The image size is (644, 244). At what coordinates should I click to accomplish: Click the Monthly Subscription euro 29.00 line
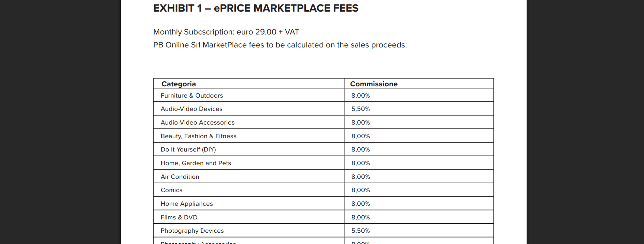tap(226, 32)
